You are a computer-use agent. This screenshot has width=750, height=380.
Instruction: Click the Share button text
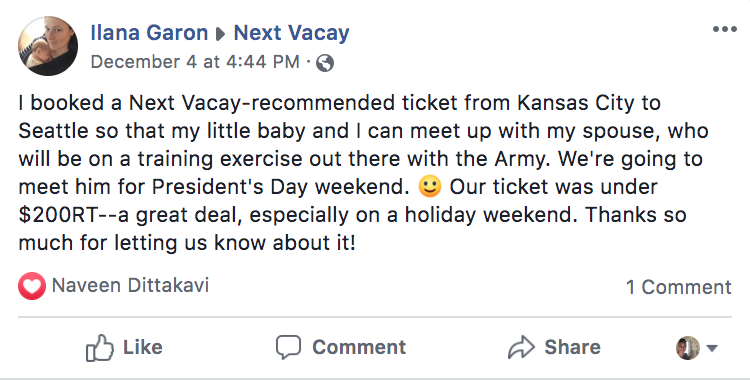pyautogui.click(x=573, y=347)
